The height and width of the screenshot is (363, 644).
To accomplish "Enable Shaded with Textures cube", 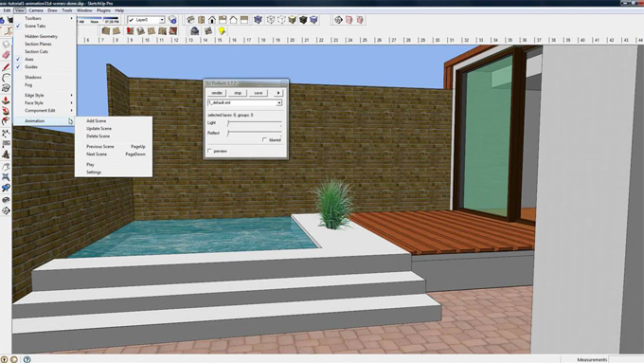I will [x=292, y=20].
